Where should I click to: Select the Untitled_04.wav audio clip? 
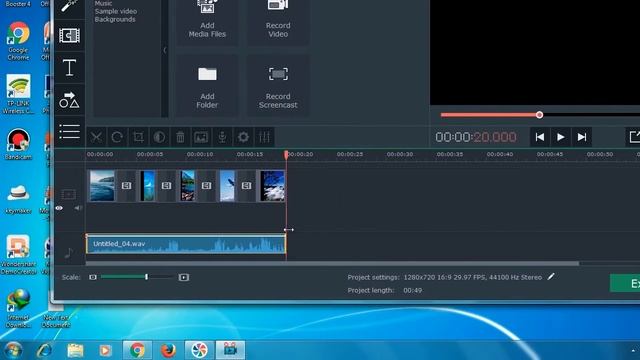pyautogui.click(x=186, y=244)
